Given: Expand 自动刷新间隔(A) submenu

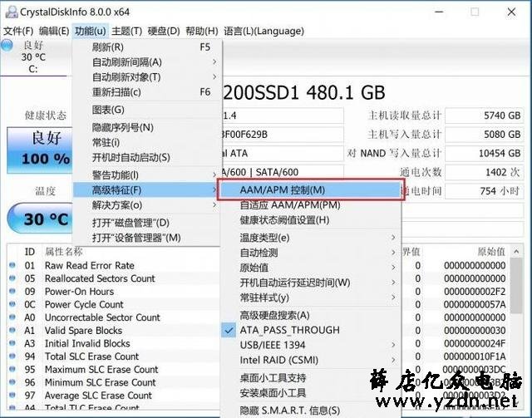Looking at the screenshot, I should pyautogui.click(x=147, y=62).
